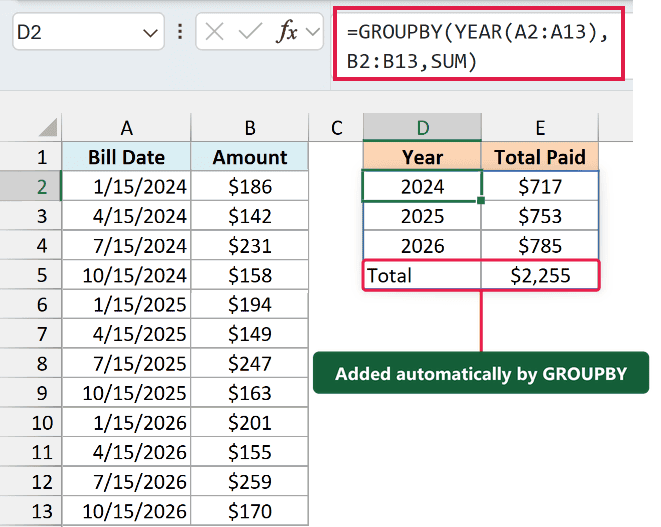The image size is (661, 527).
Task: Select row 2 header
Action: click(x=31, y=186)
